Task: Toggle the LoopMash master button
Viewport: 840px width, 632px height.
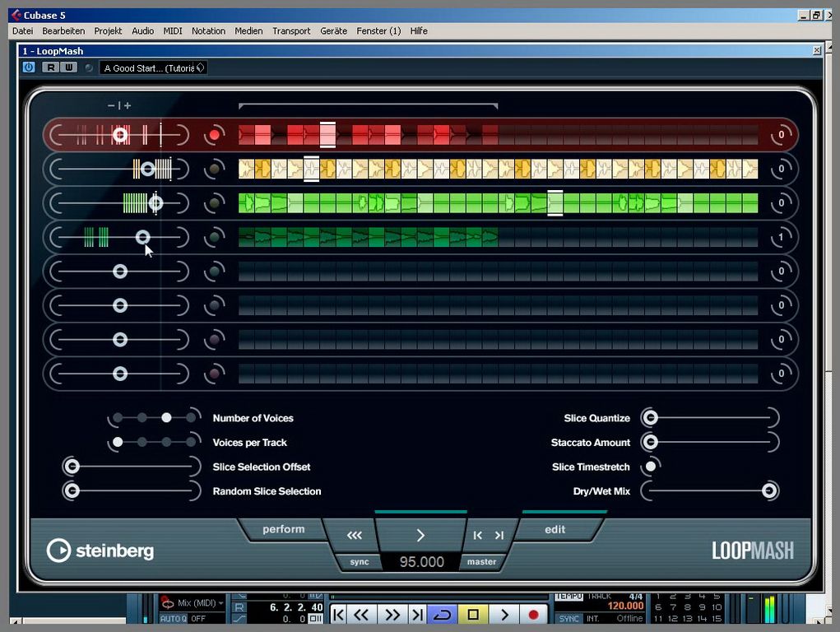Action: point(481,562)
